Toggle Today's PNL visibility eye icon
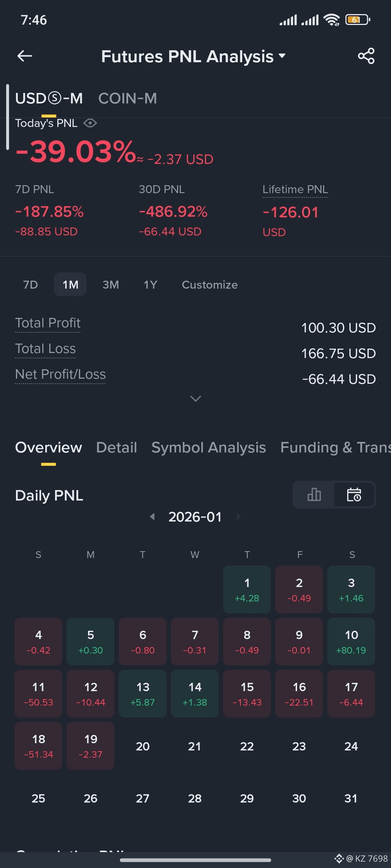 90,123
